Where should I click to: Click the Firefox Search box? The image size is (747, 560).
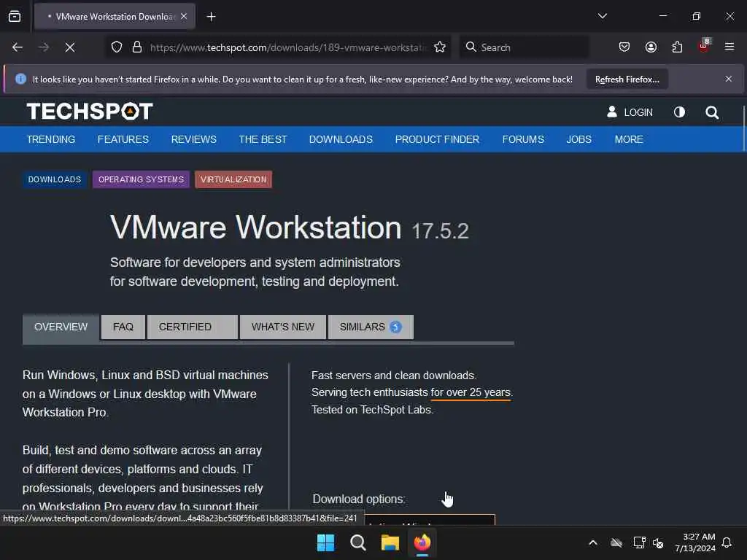coord(524,47)
